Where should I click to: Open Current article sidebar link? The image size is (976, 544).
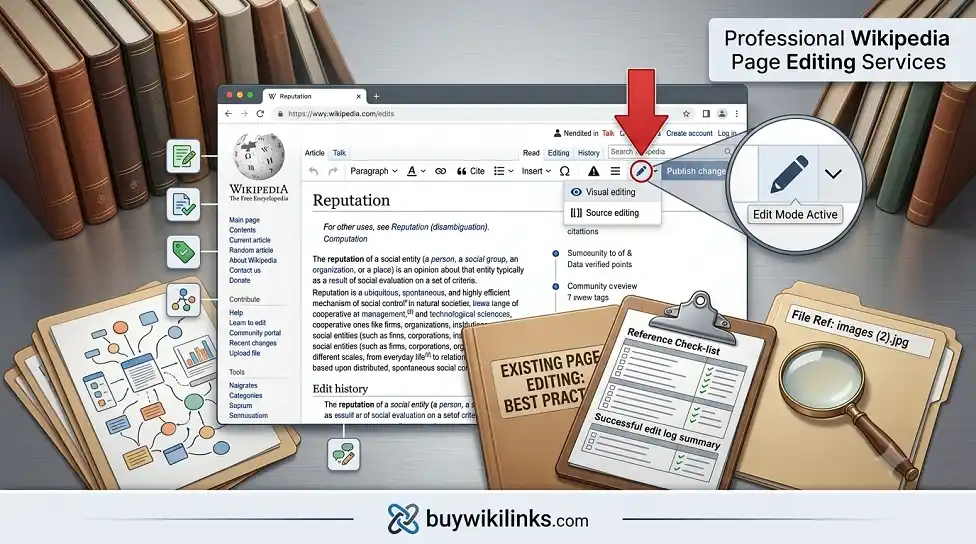(250, 240)
